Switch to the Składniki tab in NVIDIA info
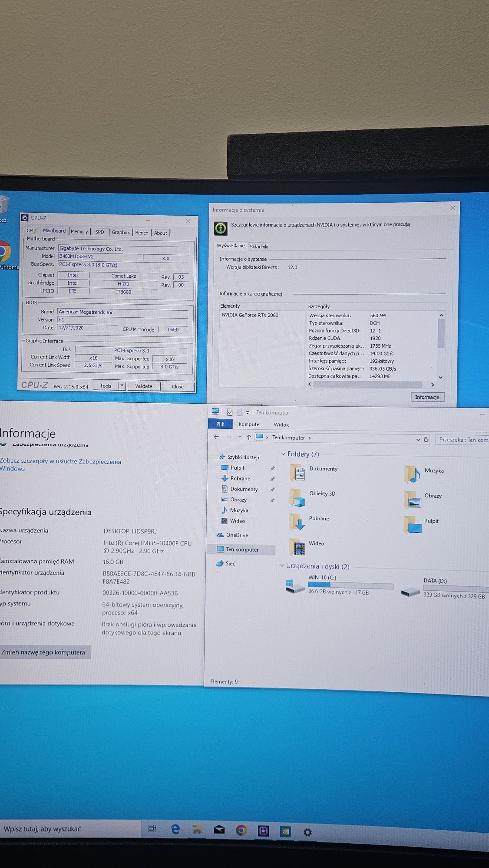 [259, 247]
